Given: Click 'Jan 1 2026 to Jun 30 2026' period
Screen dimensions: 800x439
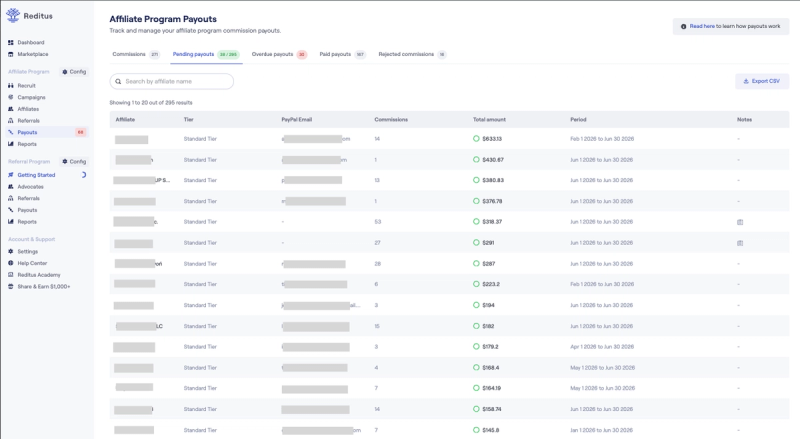Looking at the screenshot, I should pos(602,430).
